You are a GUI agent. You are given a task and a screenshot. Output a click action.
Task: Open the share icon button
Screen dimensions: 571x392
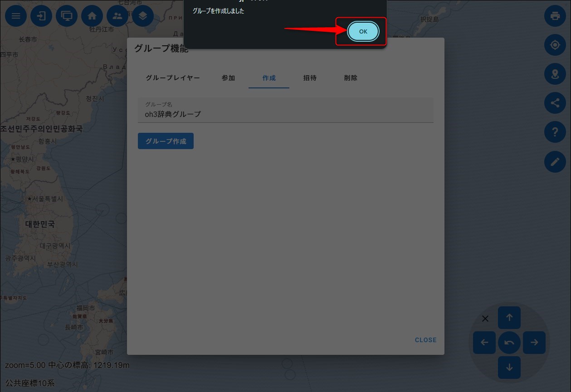(555, 103)
